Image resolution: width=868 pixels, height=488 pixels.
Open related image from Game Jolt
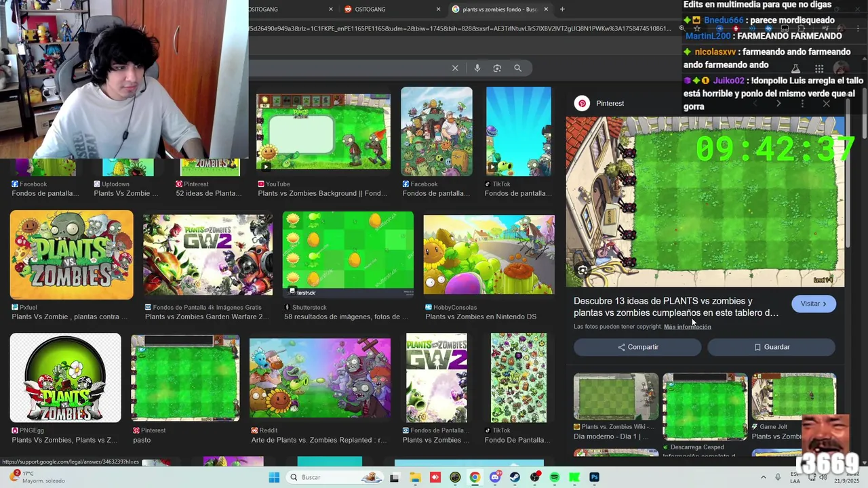pos(793,396)
